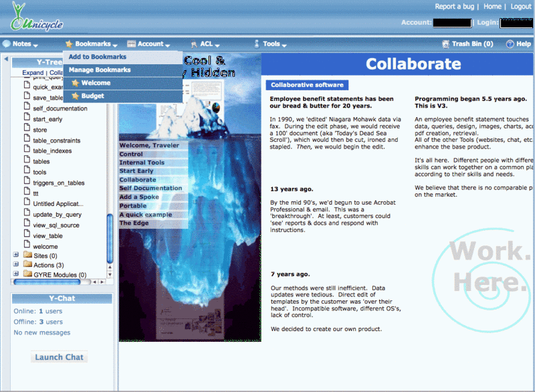
Task: Click the Trash Bin icon
Action: (x=445, y=44)
